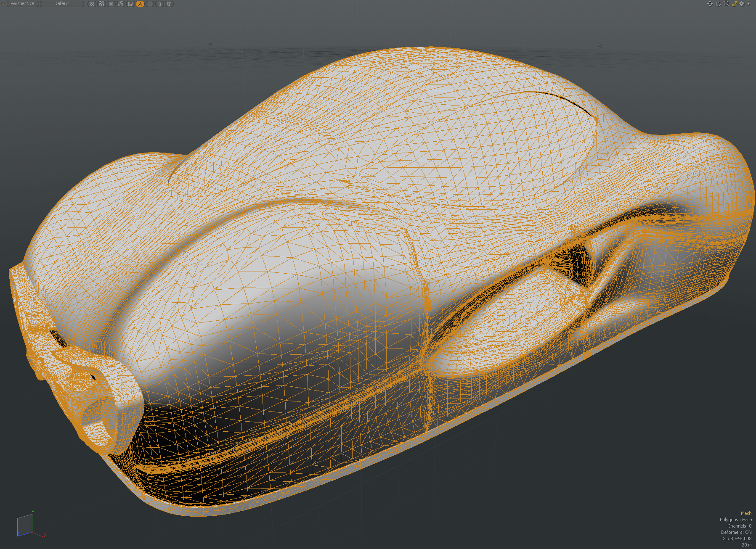Toggle the perspective frustum viewport icon

150,4
